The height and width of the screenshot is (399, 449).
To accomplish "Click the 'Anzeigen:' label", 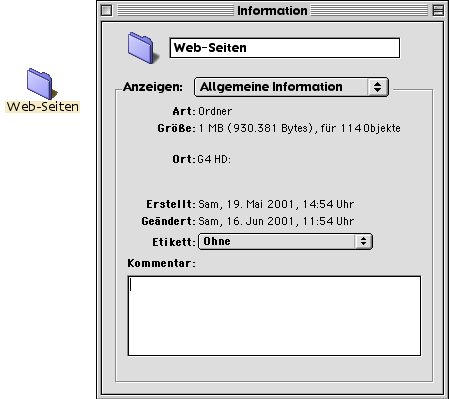I will (153, 87).
